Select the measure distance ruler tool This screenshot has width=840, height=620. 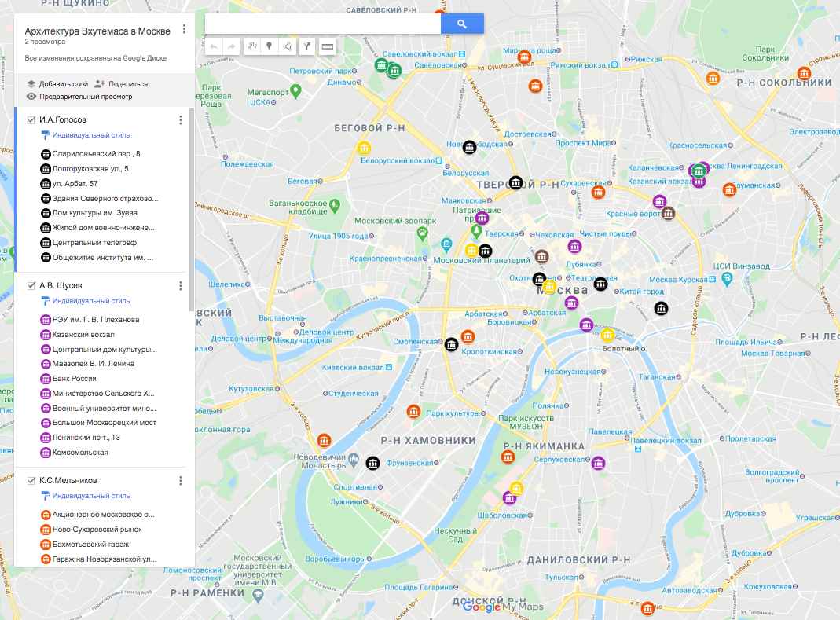click(x=328, y=46)
